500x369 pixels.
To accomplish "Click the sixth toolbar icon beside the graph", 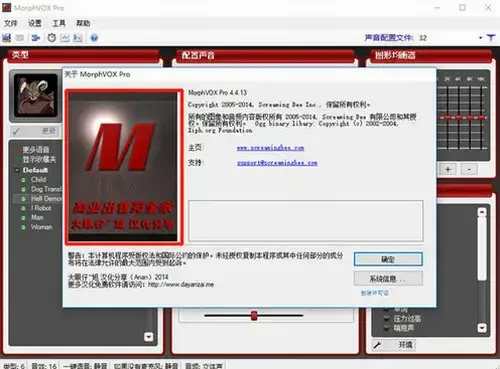I will pos(78,38).
